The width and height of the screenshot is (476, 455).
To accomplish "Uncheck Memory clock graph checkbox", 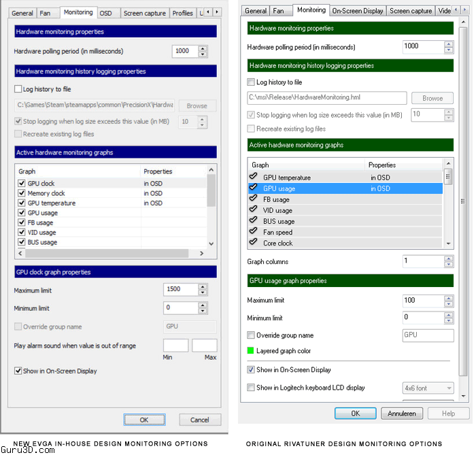I will (20, 193).
